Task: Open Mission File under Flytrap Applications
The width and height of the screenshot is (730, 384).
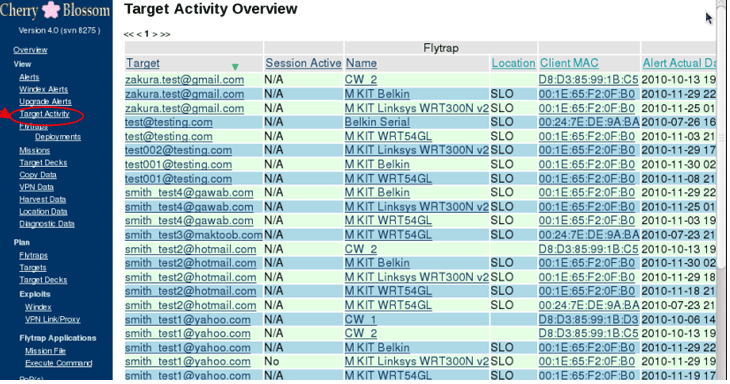Action: [x=45, y=350]
